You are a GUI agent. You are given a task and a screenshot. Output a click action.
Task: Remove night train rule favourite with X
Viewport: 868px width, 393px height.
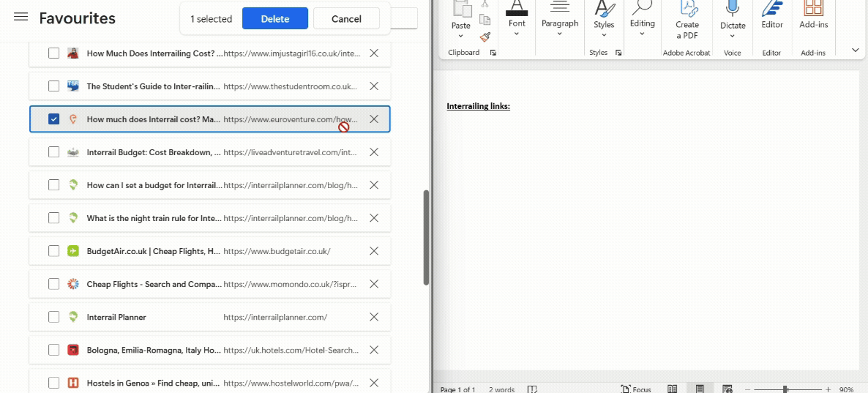(374, 218)
